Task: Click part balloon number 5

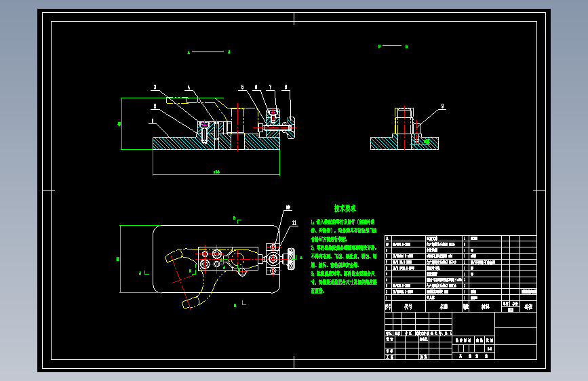Action: [x=242, y=87]
